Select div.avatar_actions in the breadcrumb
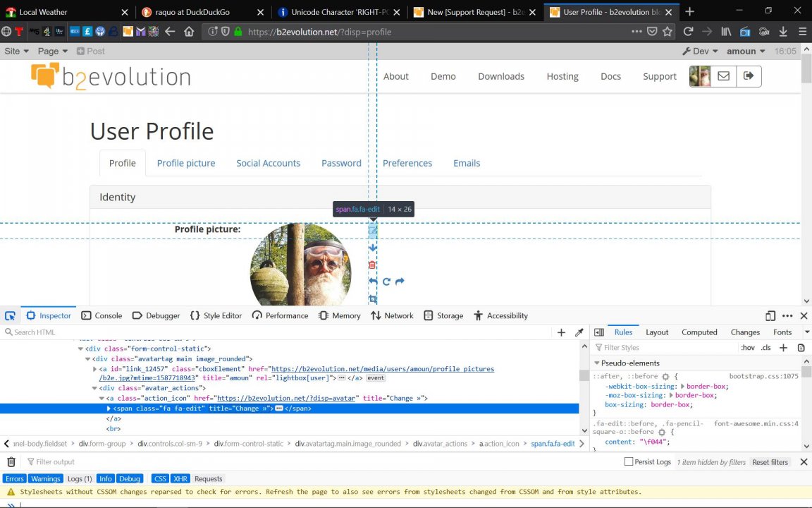 point(440,444)
